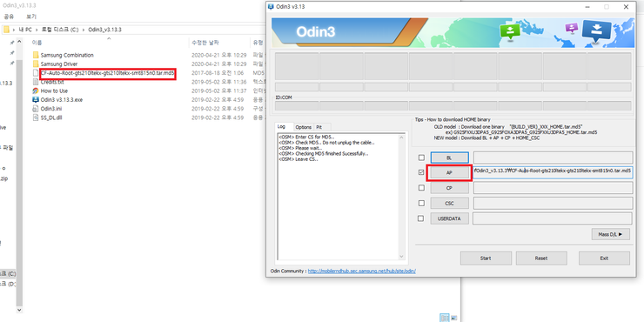Click the Credits.txt file icon
This screenshot has width=644, height=322.
click(36, 82)
